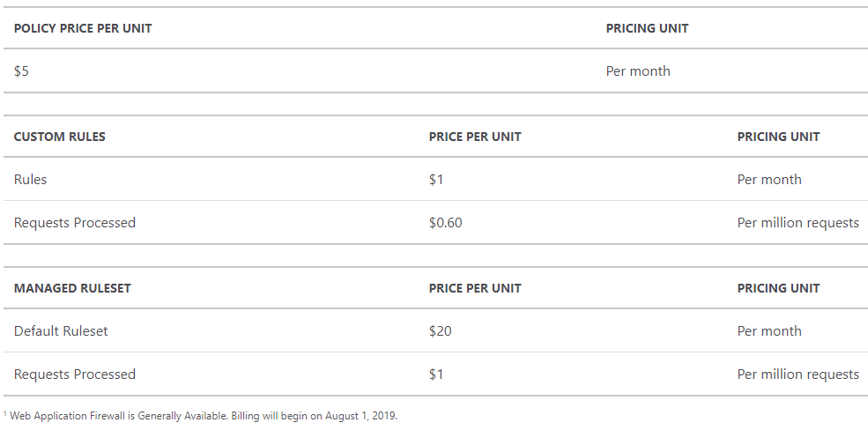Click the MANAGED RULESET header
868x430 pixels.
point(72,288)
